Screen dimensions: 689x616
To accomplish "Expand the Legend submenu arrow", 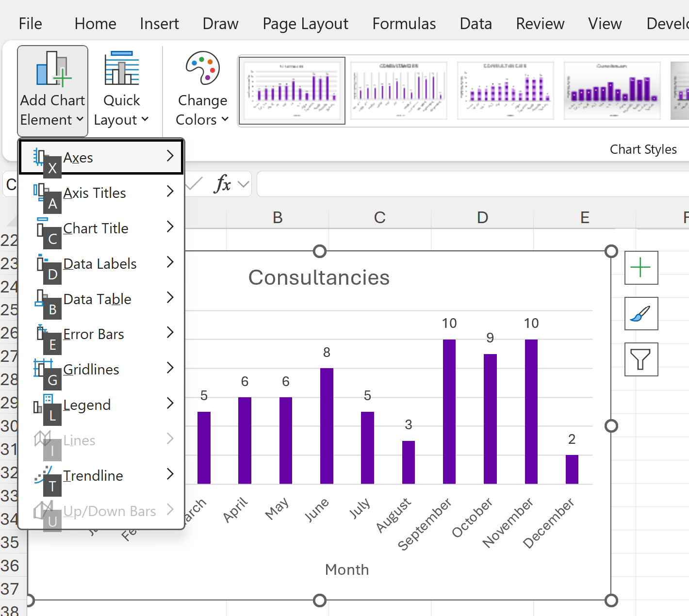I will (170, 404).
